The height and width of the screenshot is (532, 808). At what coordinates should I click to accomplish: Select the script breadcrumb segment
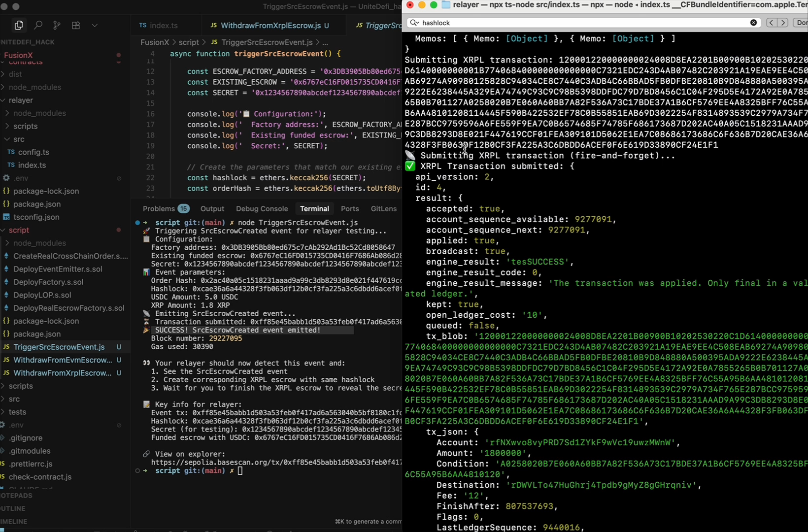click(189, 42)
